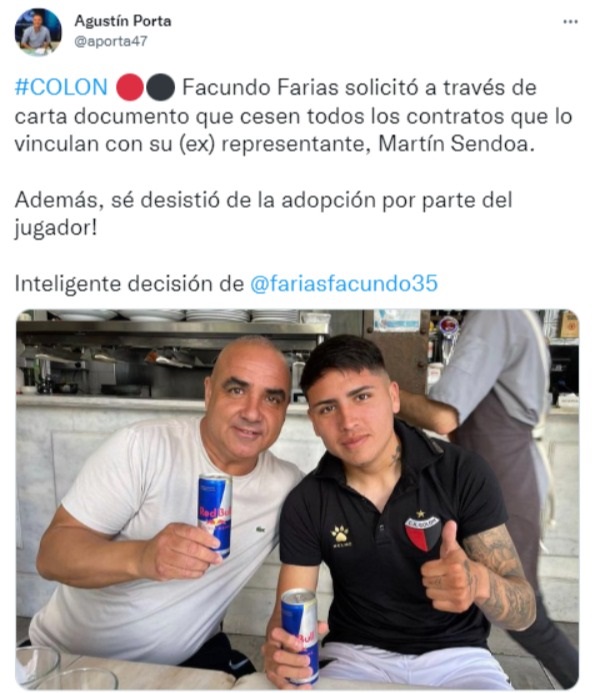Click Agustín Porta's profile avatar
The image size is (596, 693).
[38, 31]
